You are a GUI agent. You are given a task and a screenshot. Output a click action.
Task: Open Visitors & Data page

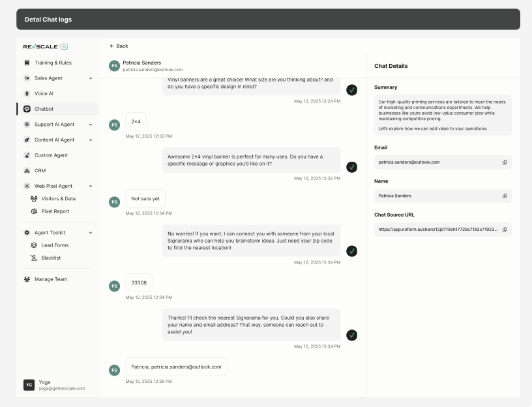(x=58, y=198)
